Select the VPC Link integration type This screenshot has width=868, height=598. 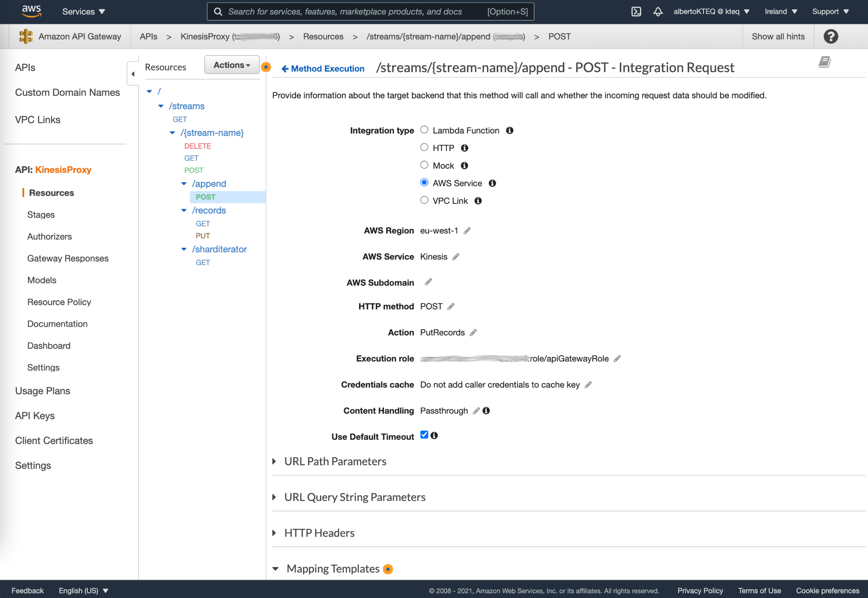coord(424,200)
